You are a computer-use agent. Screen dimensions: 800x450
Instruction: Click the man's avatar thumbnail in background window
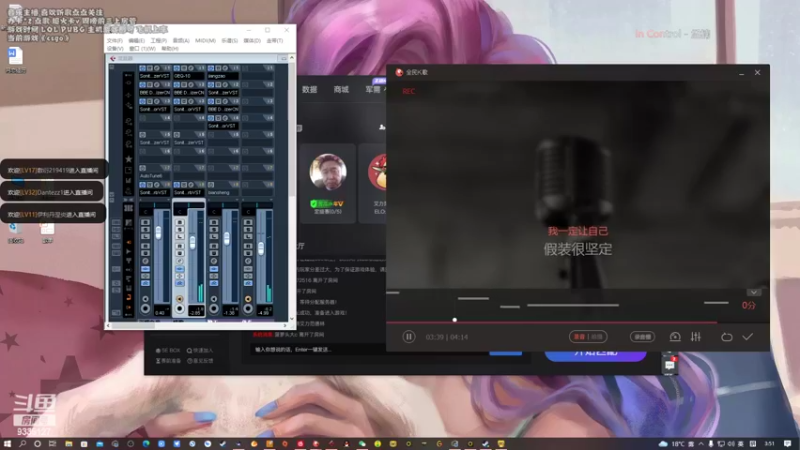(328, 172)
